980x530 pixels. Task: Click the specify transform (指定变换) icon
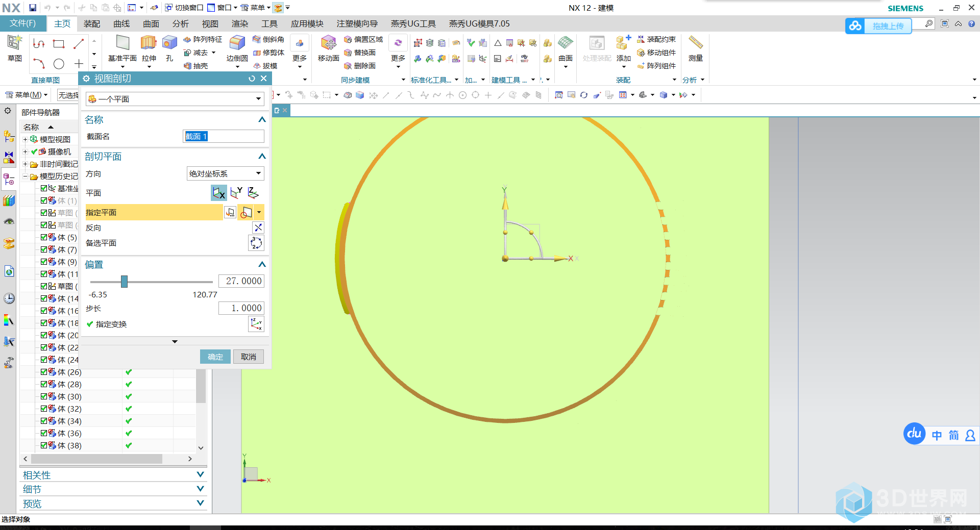tap(256, 324)
